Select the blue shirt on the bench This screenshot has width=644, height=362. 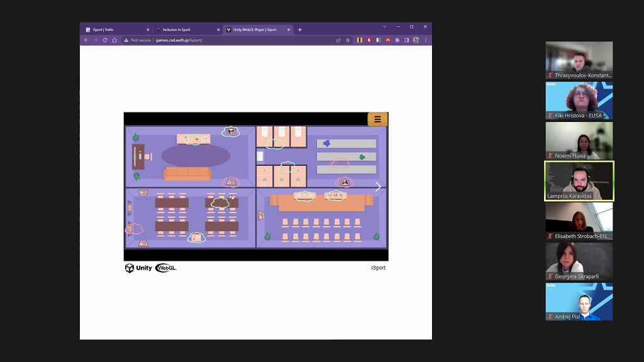click(327, 143)
